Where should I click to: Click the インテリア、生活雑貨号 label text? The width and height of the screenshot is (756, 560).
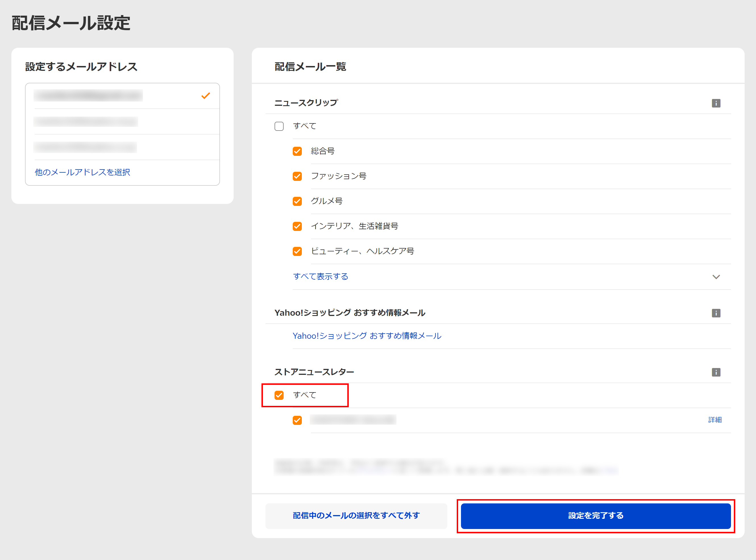[x=354, y=226]
